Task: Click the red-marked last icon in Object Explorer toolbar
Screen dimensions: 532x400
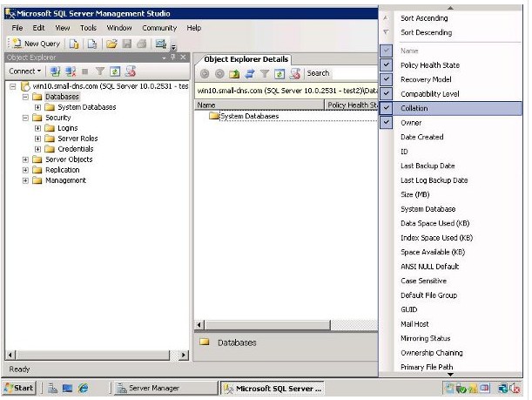Action: [x=131, y=71]
